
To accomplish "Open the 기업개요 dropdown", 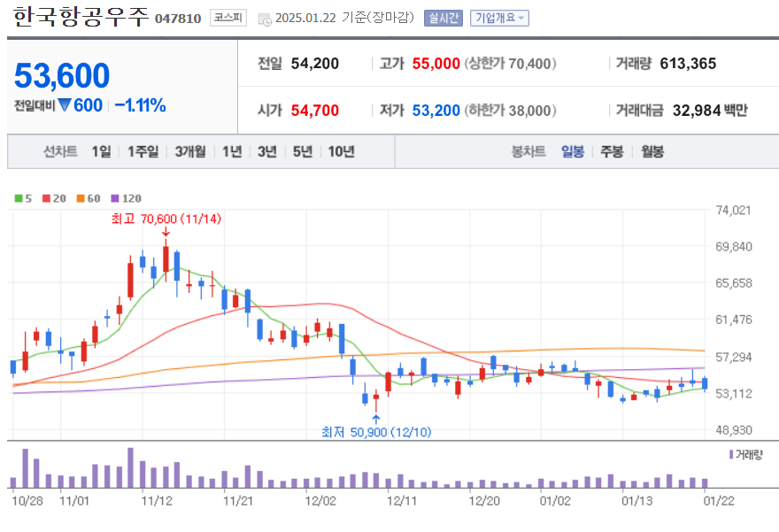I will (499, 19).
